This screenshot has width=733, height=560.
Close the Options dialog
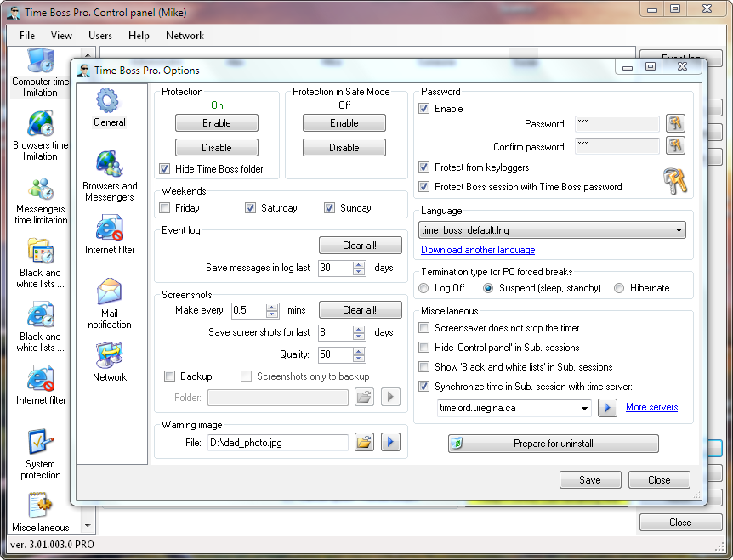coord(659,479)
